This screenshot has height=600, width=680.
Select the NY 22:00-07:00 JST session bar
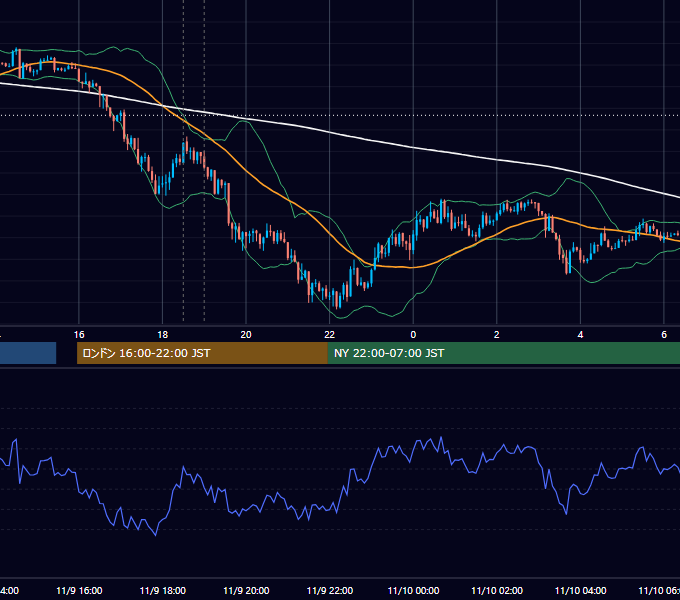click(x=503, y=353)
